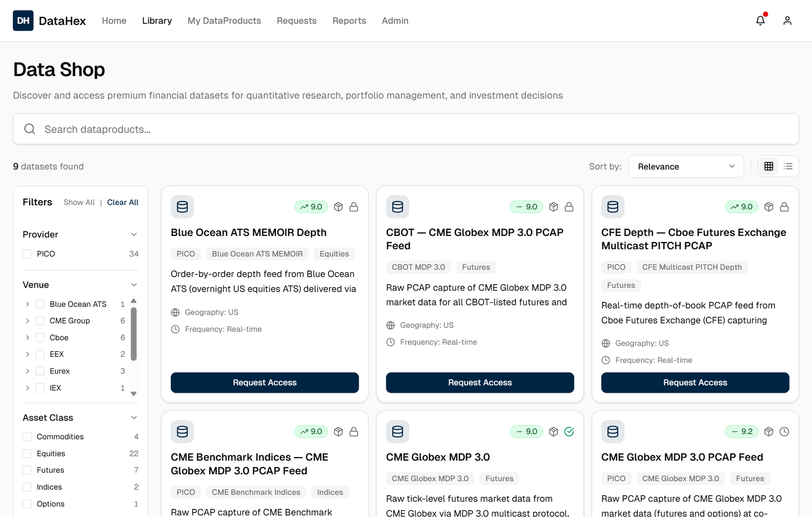Tick the Cboe venue checkbox
This screenshot has height=517, width=812.
[40, 337]
